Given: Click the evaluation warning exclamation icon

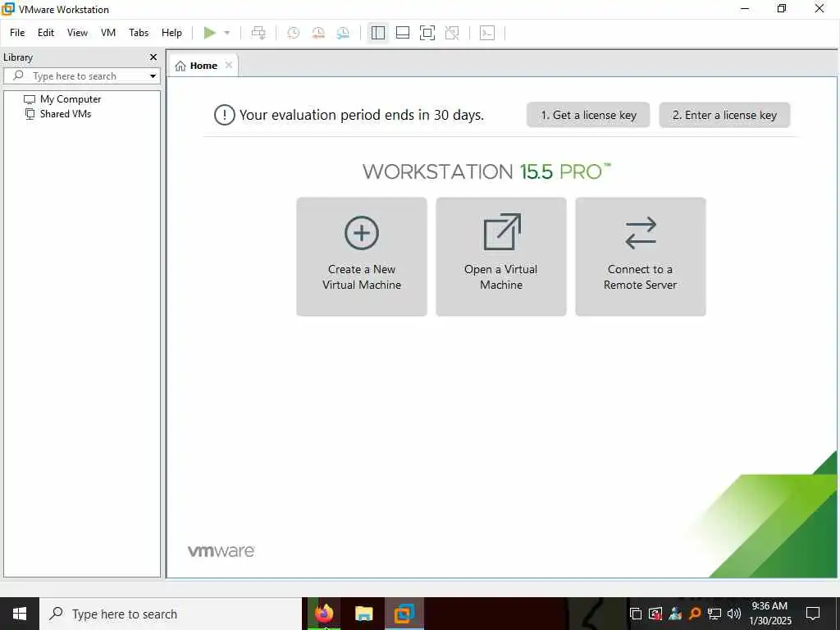Looking at the screenshot, I should coord(225,115).
